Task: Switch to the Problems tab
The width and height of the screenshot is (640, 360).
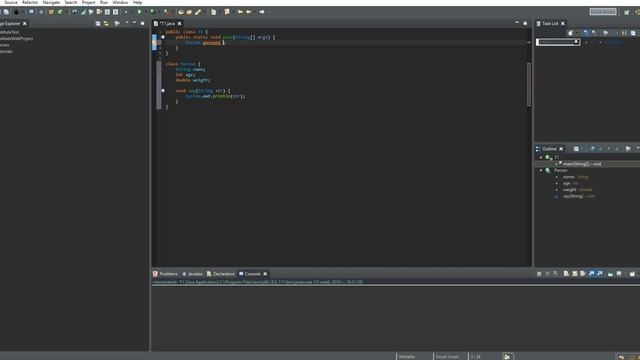Action: click(x=165, y=274)
